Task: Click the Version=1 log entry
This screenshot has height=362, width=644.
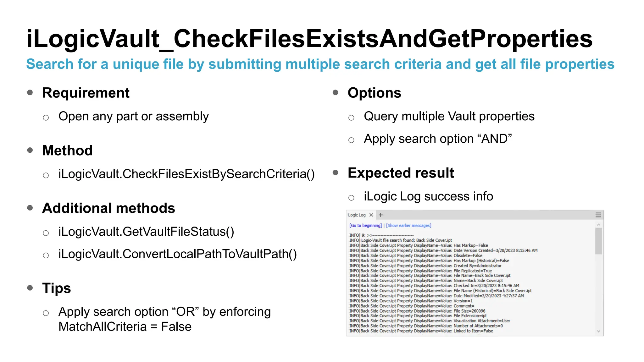Action: click(x=411, y=301)
